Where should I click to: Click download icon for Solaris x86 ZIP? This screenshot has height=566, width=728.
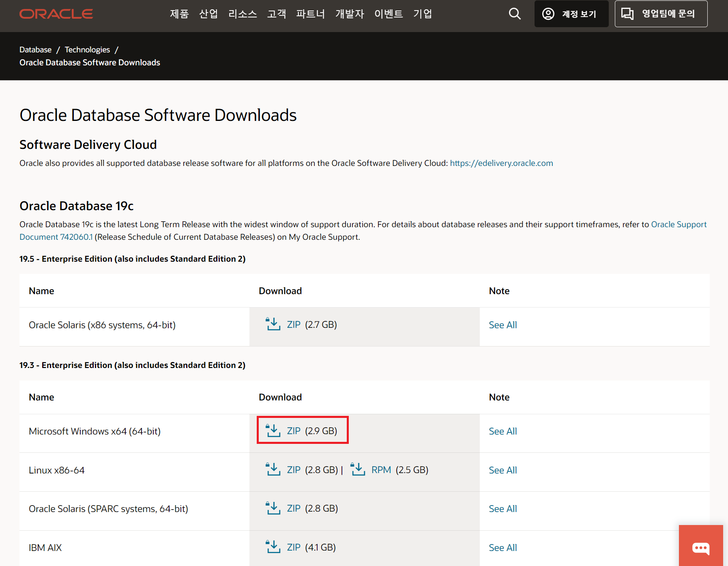(x=273, y=324)
